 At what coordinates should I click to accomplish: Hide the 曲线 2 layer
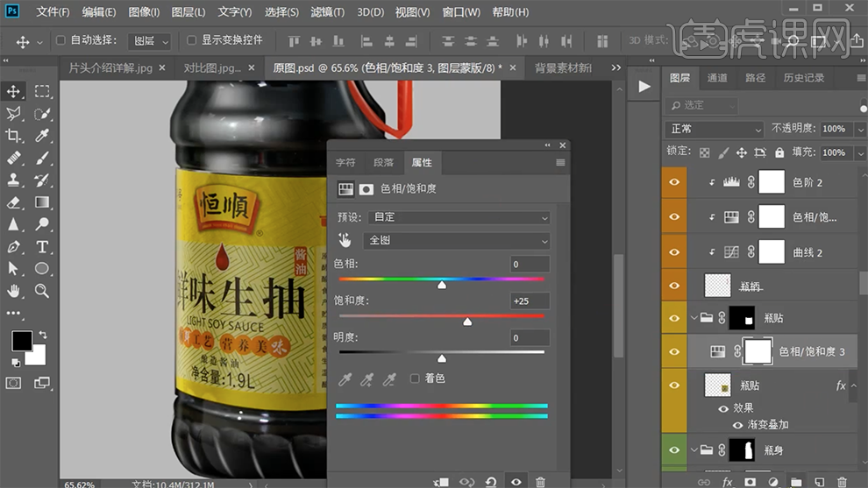tap(674, 252)
